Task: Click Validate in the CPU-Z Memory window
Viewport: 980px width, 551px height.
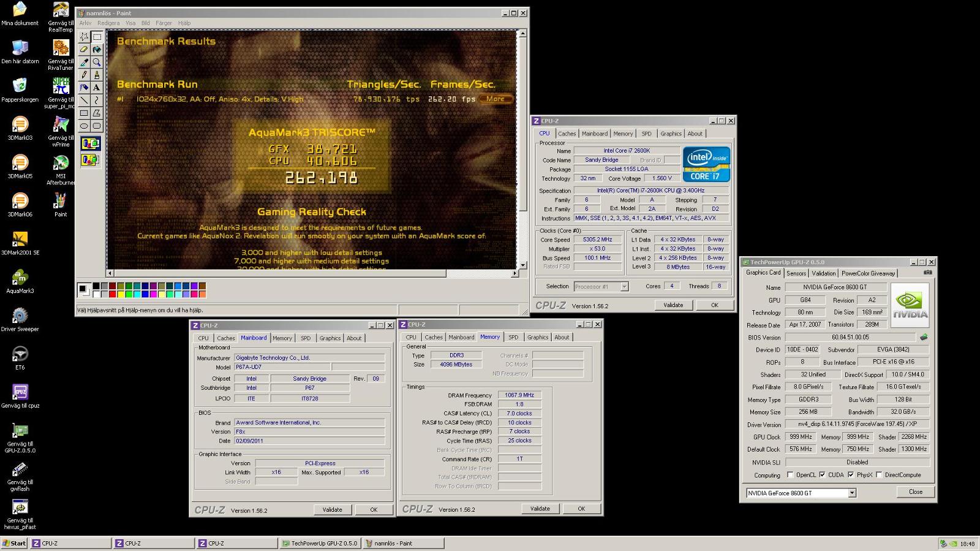Action: pos(540,509)
